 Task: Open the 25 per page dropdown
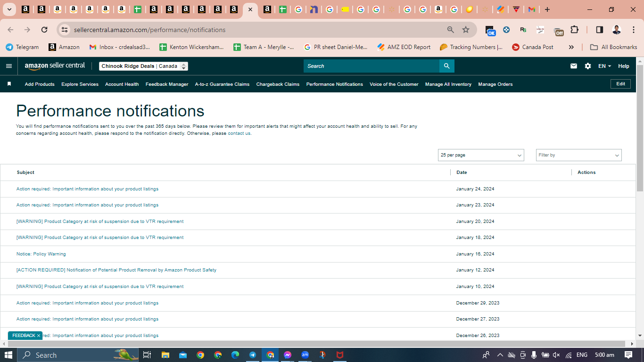(481, 155)
